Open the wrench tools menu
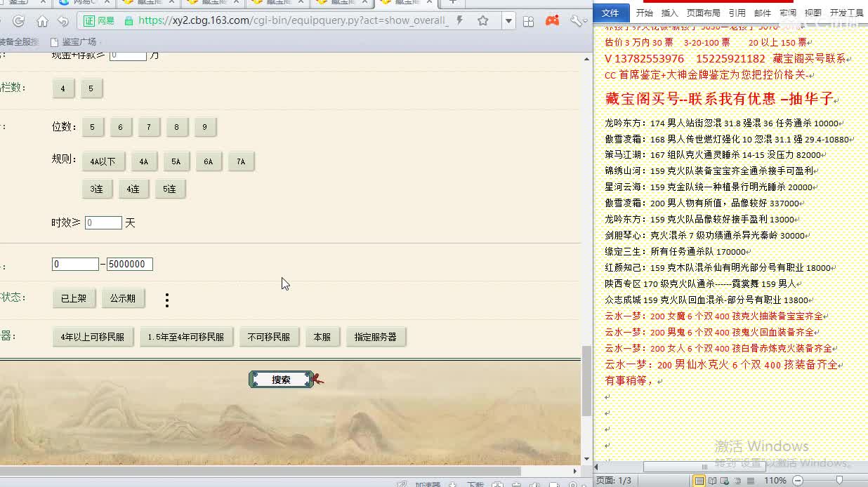The width and height of the screenshot is (868, 487). click(x=577, y=21)
